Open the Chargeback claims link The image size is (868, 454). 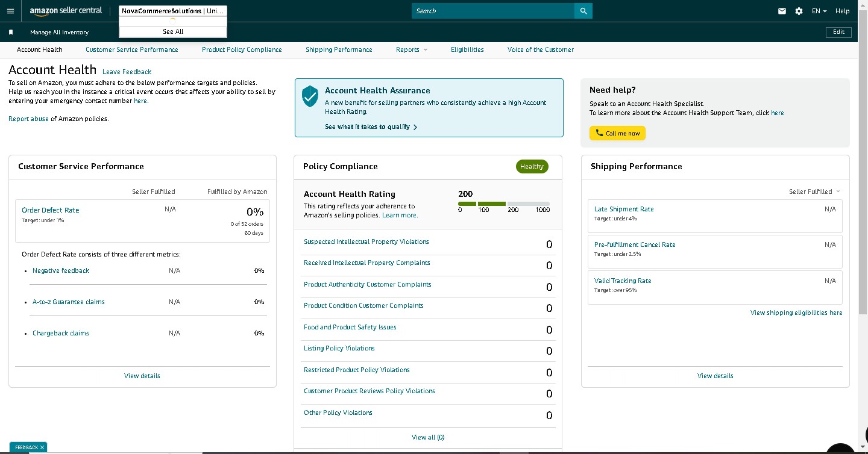coord(61,333)
